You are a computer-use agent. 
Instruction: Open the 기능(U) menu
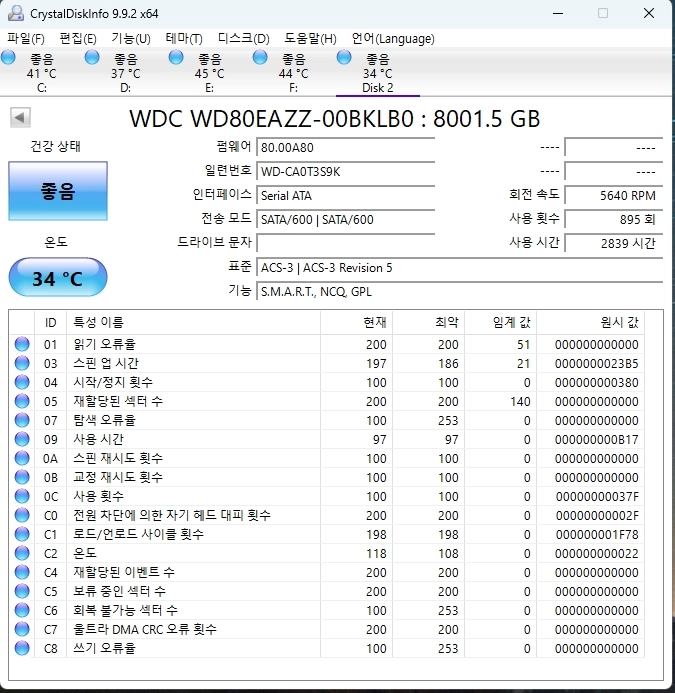(x=131, y=38)
